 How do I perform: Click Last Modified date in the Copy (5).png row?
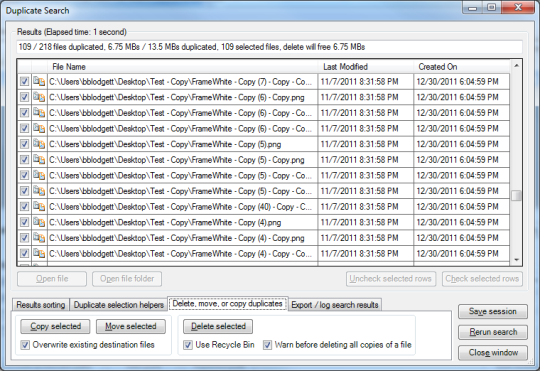359,144
